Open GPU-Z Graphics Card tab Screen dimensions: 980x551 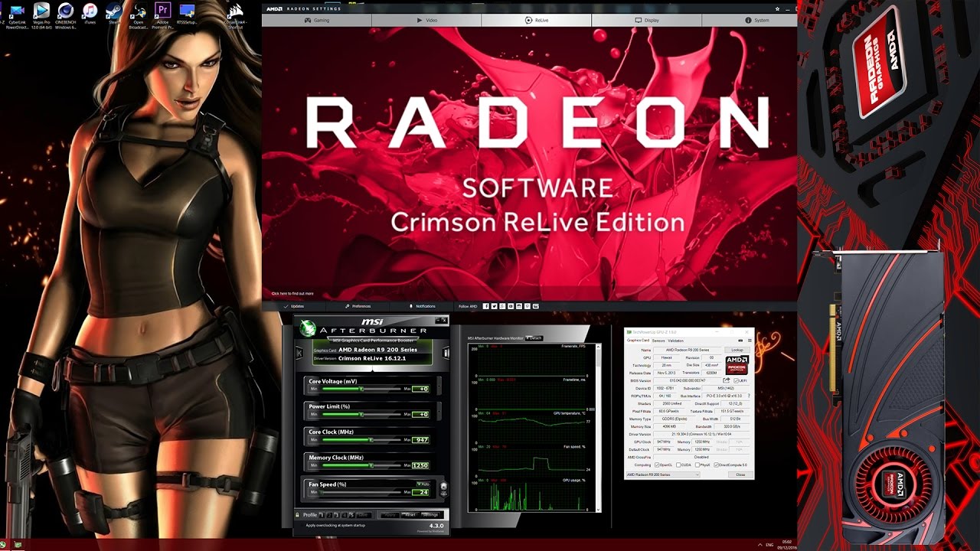coord(639,341)
